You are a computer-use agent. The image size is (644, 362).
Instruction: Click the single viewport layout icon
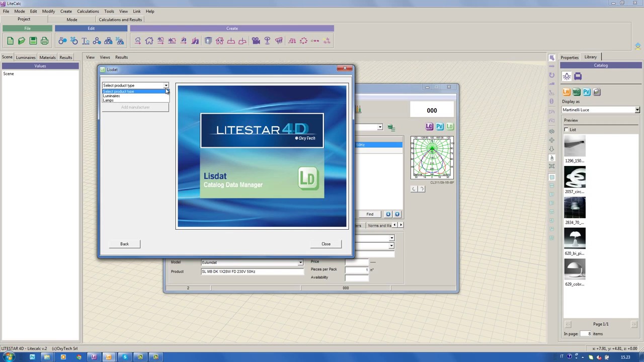552,177
